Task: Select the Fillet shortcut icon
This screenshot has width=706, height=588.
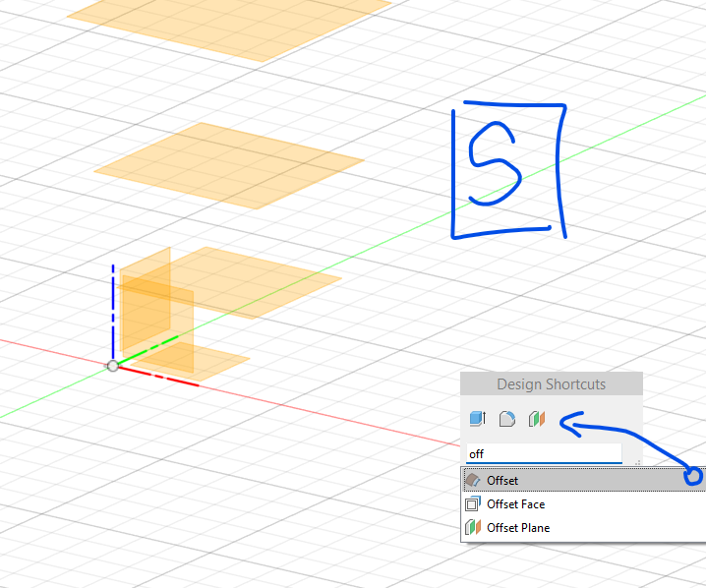Action: (x=507, y=420)
